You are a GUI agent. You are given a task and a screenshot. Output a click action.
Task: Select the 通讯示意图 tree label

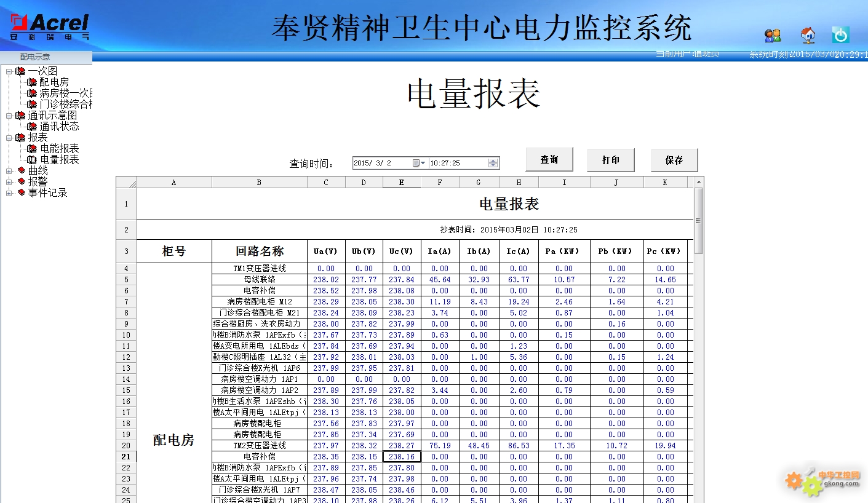52,116
